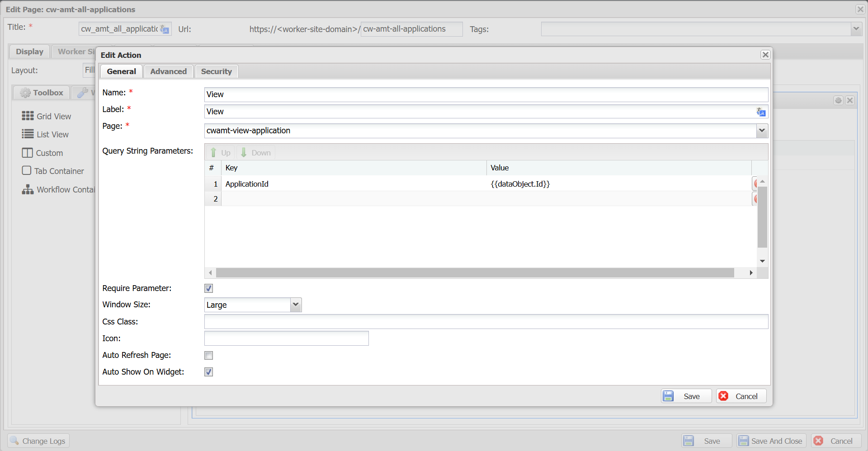Select the Display tab in Edit Page
Viewport: 868px width, 451px height.
(x=29, y=52)
